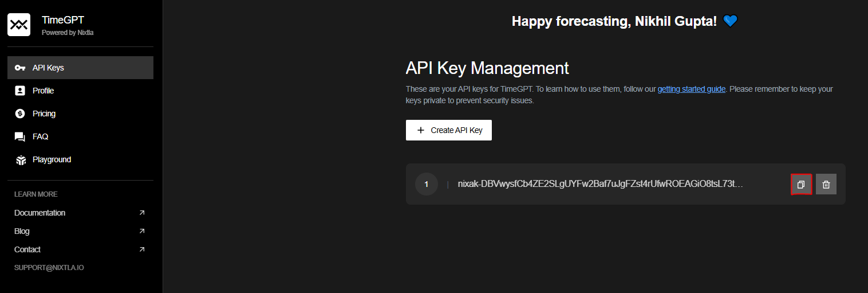868x293 pixels.
Task: Click the external arrow beside Blog
Action: (x=142, y=231)
